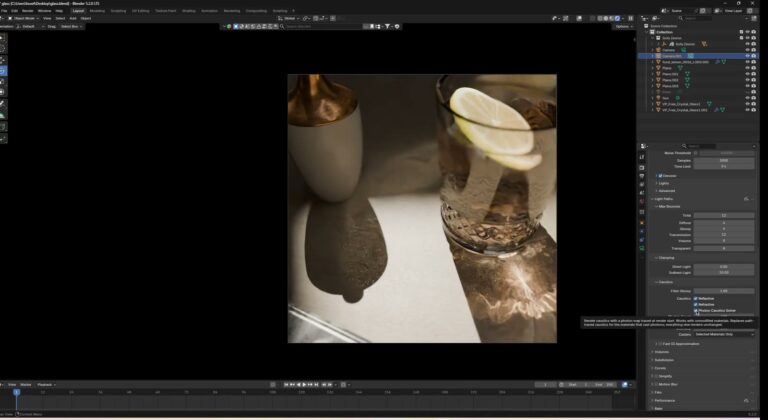Viewport: 768px width, 420px height.
Task: Click the Light Paths presets icon
Action: (746, 199)
